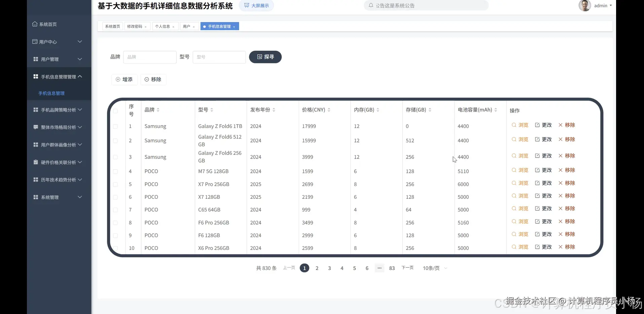Viewport: 644px width, 314px height.
Task: Edit row 4 M7 5G 128GB via 更改
Action: (x=543, y=170)
